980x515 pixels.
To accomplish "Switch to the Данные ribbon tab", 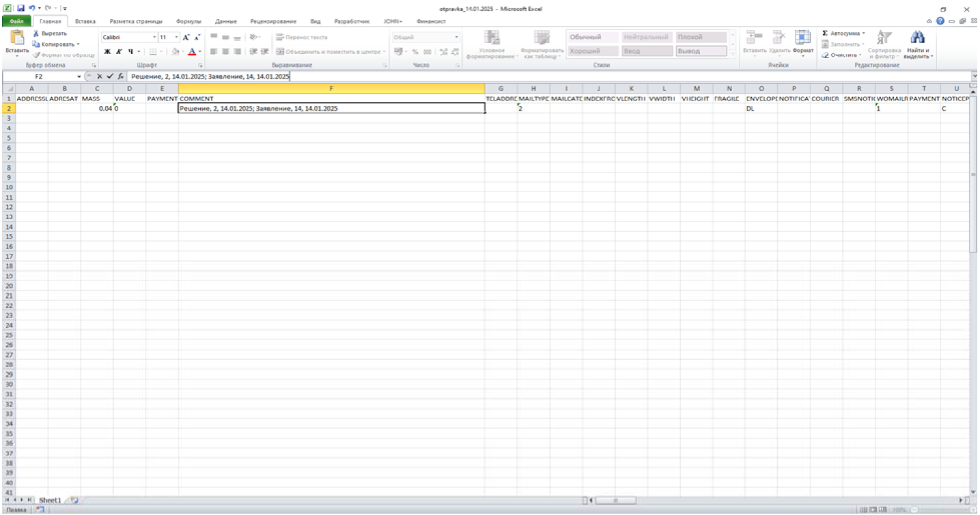I will coord(226,21).
